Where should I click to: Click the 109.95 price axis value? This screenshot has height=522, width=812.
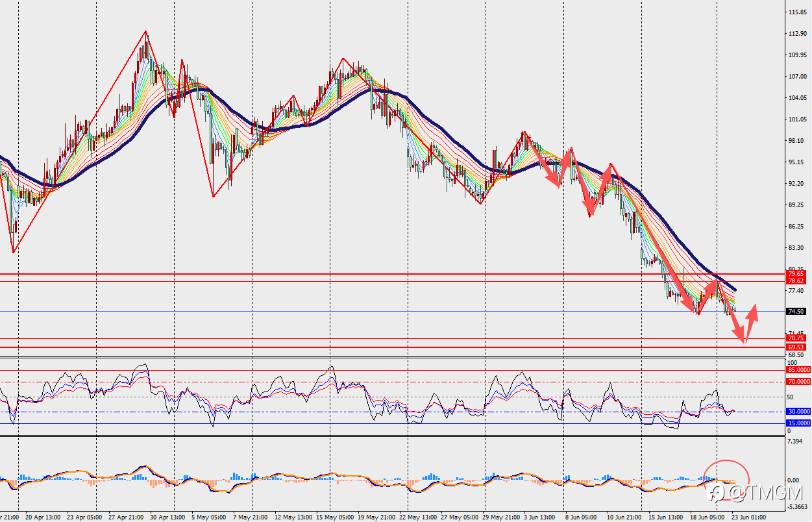797,55
